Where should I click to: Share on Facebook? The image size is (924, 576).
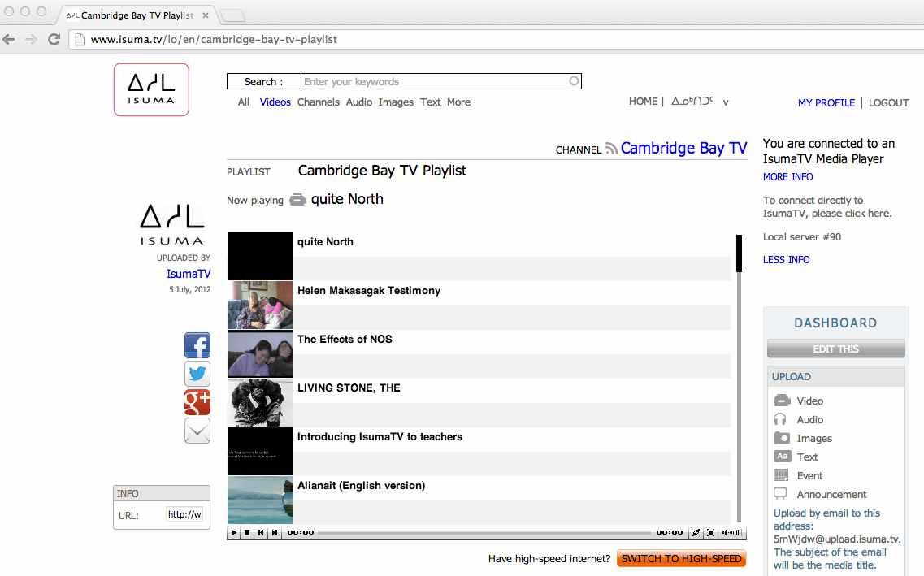point(197,345)
